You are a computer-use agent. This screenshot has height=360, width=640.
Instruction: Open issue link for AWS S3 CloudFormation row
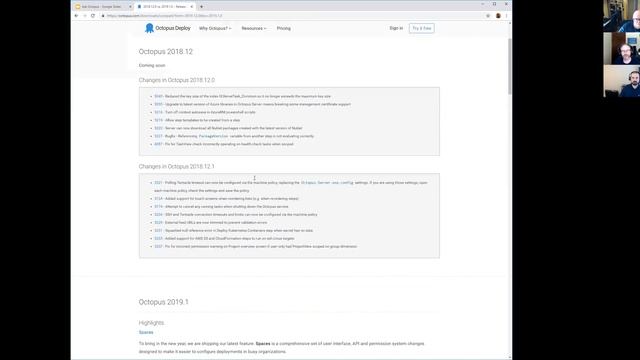tap(158, 238)
